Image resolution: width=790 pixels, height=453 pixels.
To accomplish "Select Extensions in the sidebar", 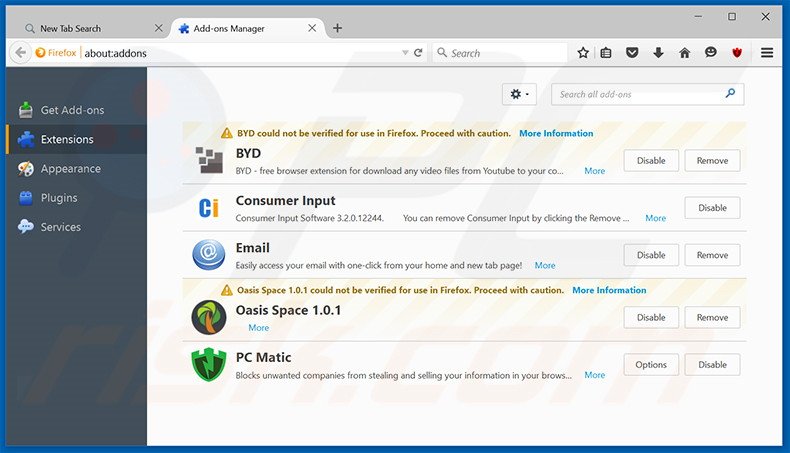I will point(77,139).
